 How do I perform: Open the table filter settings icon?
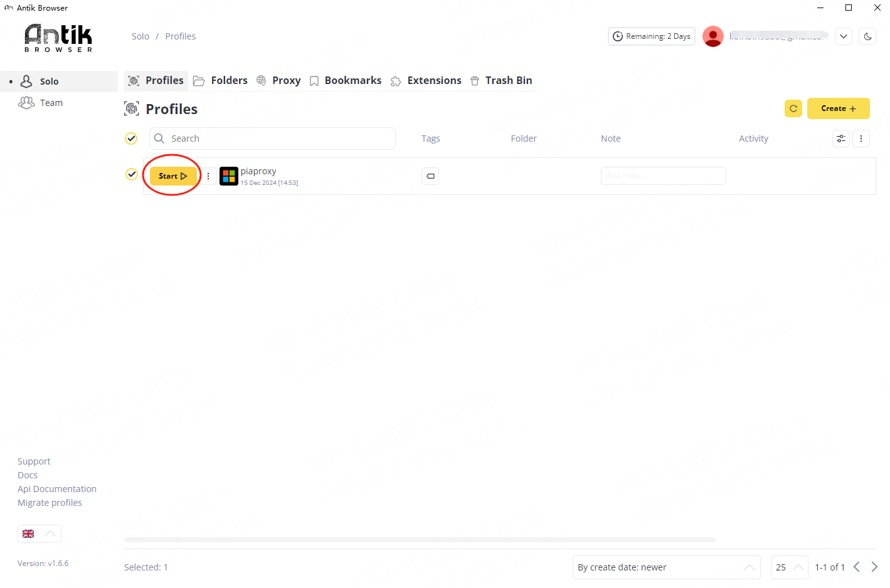click(x=840, y=139)
